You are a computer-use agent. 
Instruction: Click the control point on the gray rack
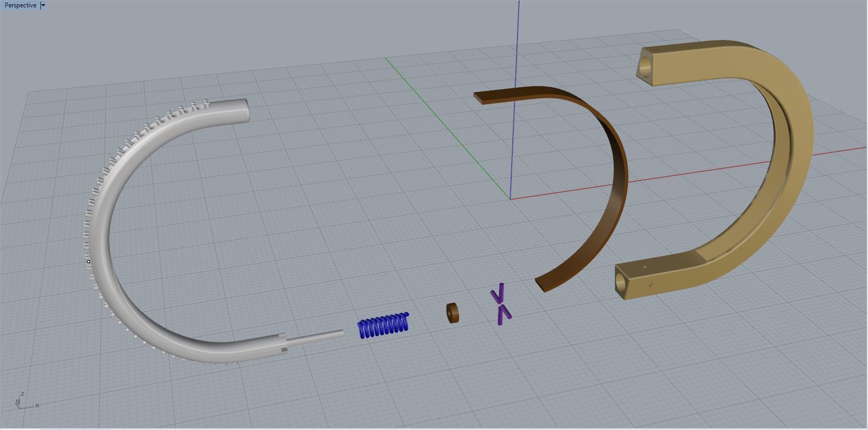[89, 261]
